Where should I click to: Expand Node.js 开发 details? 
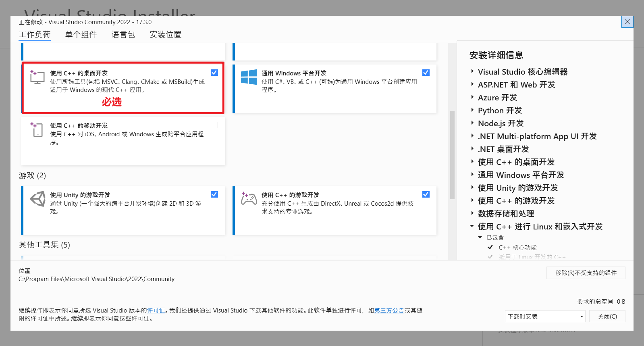pyautogui.click(x=472, y=123)
